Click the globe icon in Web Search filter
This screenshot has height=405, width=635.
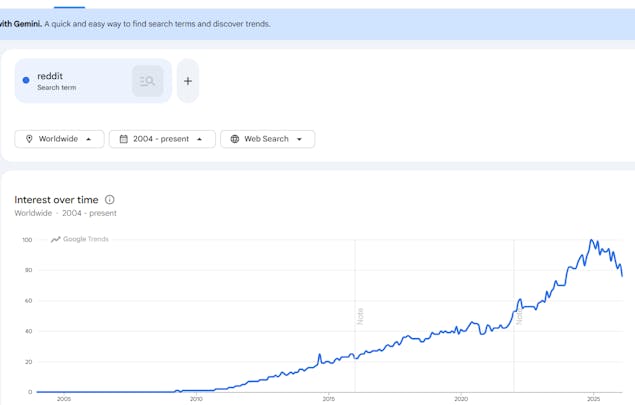[x=235, y=139]
